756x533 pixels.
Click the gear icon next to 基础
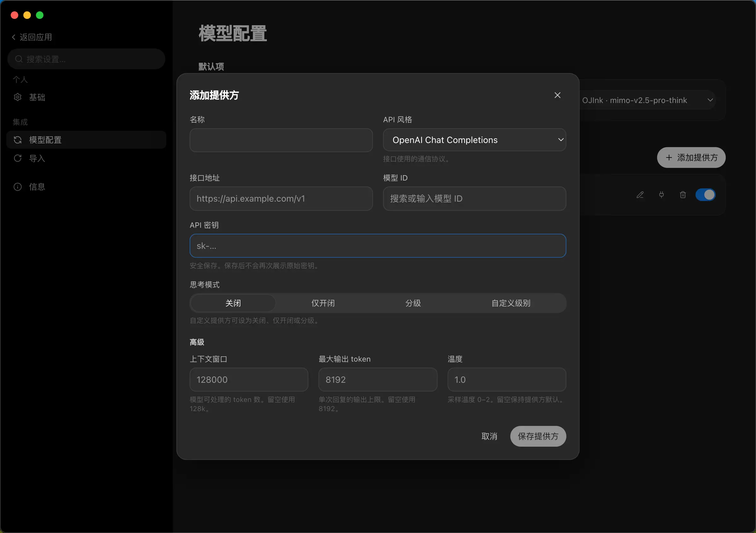[17, 97]
